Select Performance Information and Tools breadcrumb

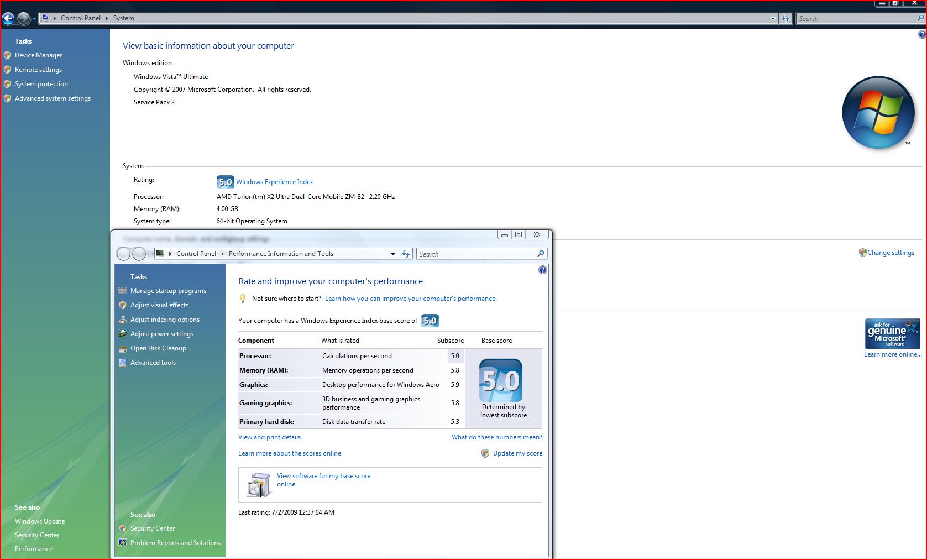tap(281, 254)
